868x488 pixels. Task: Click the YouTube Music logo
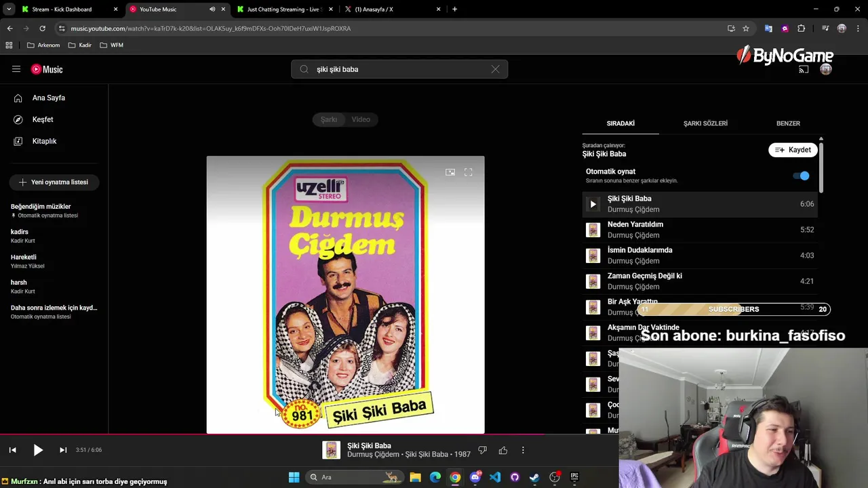pyautogui.click(x=47, y=69)
